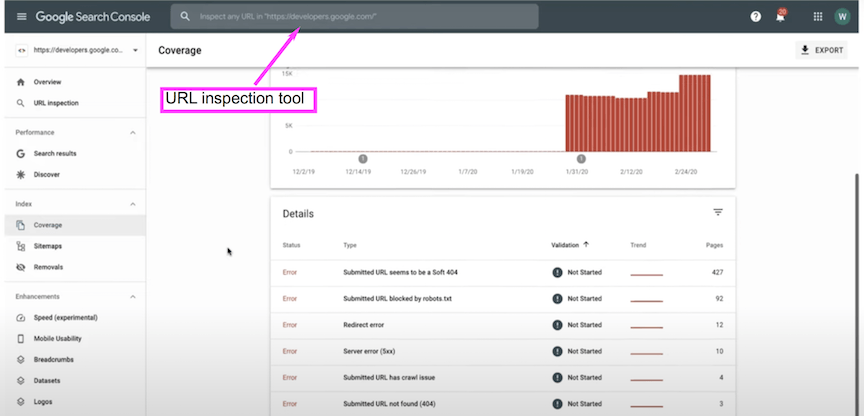The height and width of the screenshot is (416, 864).
Task: Click the trend sparkline for Soft 404 row
Action: (646, 274)
